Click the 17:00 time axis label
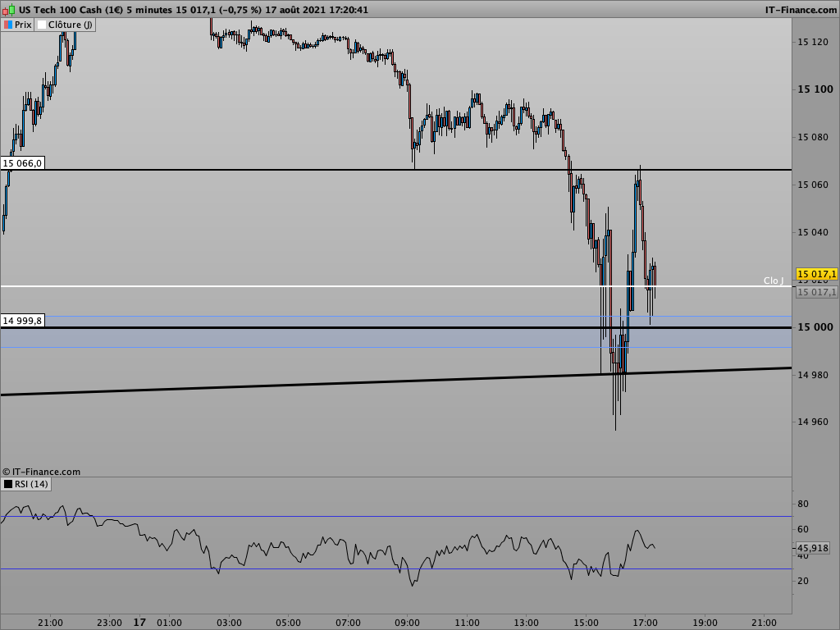 [645, 623]
